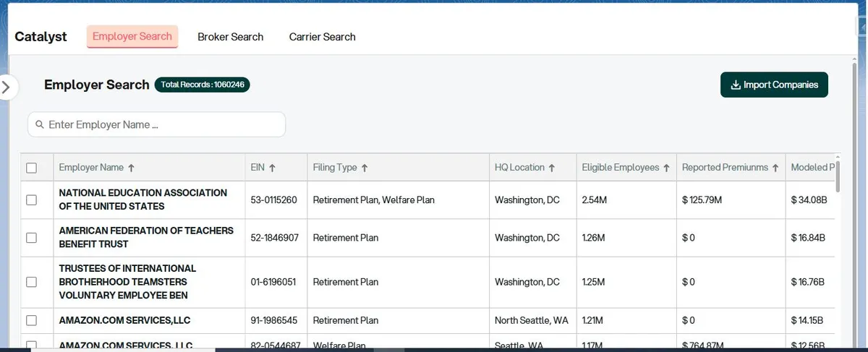This screenshot has width=868, height=352.
Task: Open the Carrier Search tab
Action: pyautogui.click(x=323, y=37)
